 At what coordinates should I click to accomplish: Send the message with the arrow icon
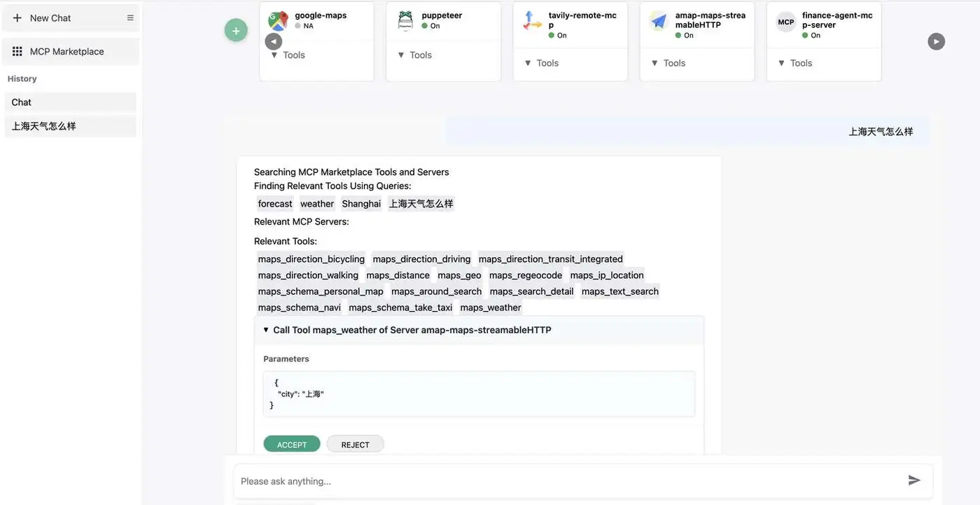[914, 480]
